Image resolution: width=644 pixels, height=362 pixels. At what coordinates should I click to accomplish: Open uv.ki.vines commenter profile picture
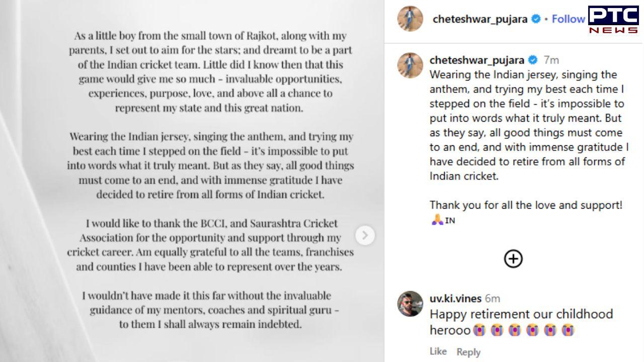(410, 304)
